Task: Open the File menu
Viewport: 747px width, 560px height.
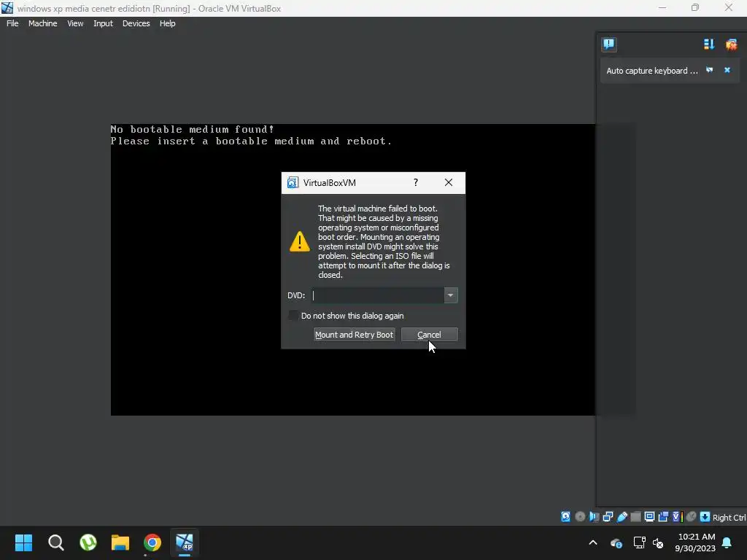Action: (x=12, y=23)
